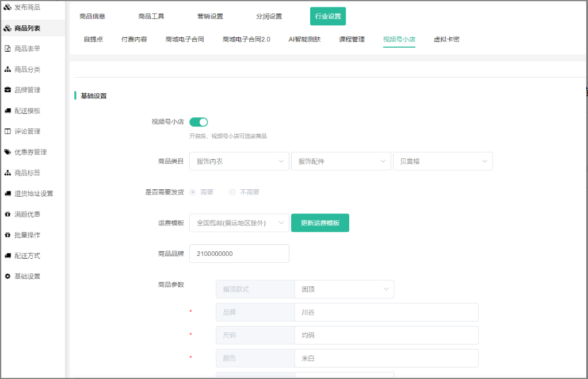Expand the 贝雷帽 category dropdown
Image resolution: width=588 pixels, height=379 pixels.
pyautogui.click(x=442, y=162)
